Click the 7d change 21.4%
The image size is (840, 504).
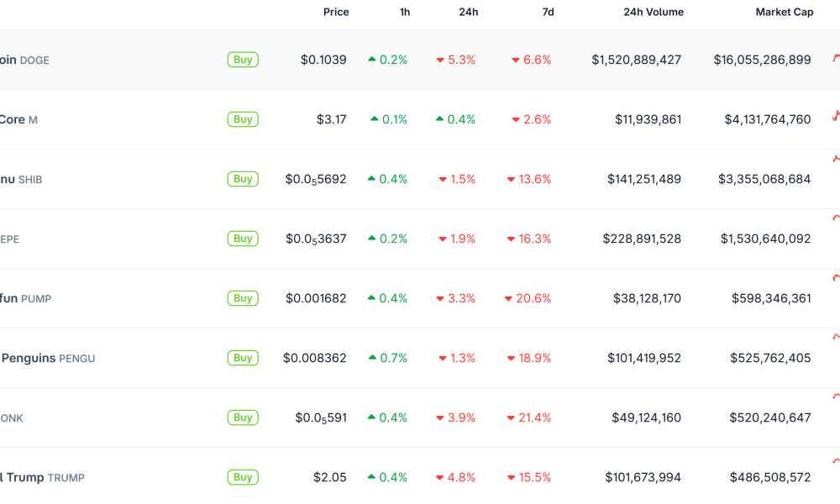coord(529,417)
